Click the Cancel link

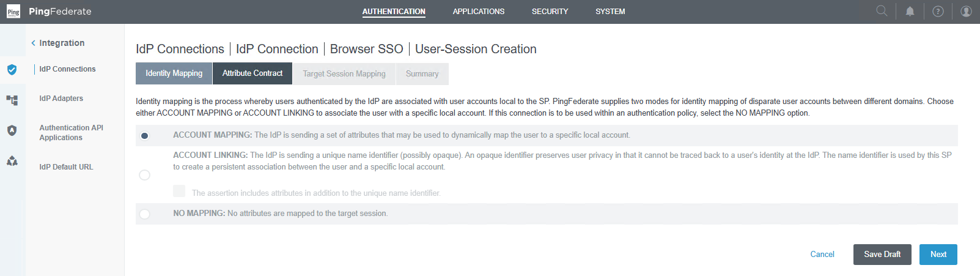coord(822,255)
